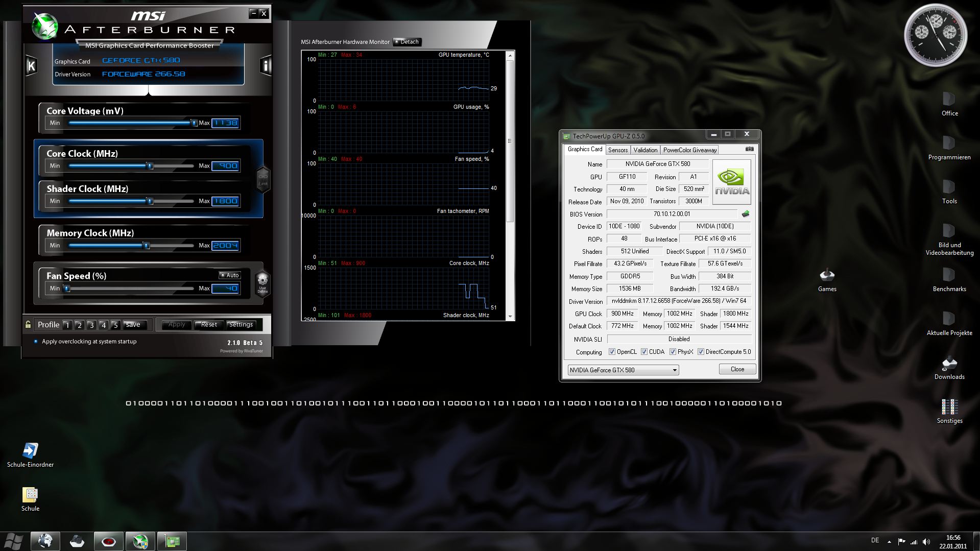
Task: Open the browser globe taskbar icon
Action: coord(45,541)
